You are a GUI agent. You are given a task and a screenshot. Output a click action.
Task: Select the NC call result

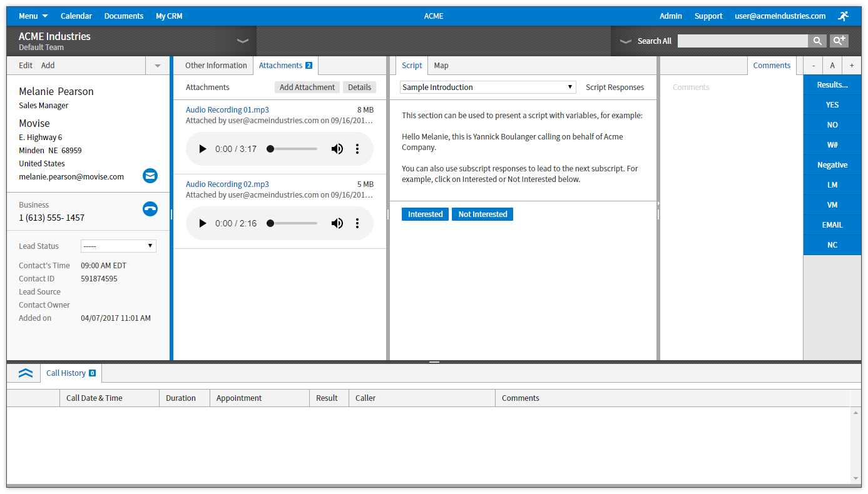click(832, 245)
